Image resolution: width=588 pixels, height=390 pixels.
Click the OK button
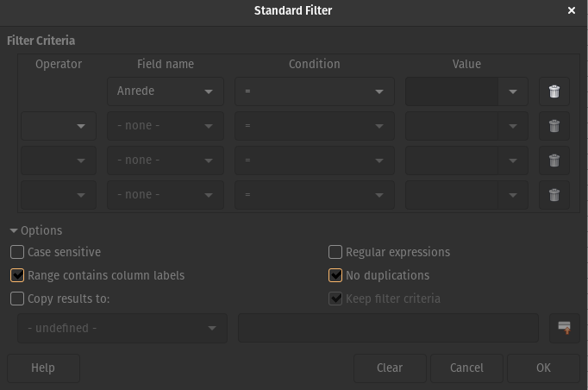click(543, 368)
